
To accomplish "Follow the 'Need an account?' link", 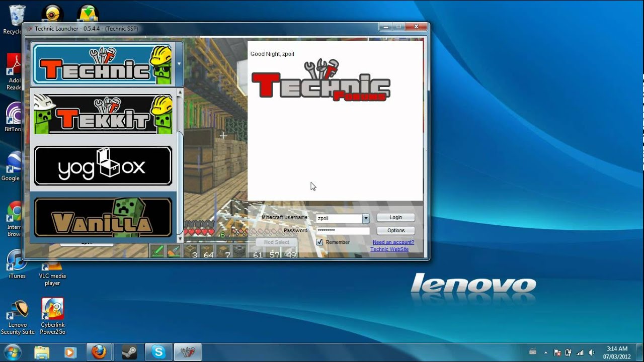I will tap(393, 242).
